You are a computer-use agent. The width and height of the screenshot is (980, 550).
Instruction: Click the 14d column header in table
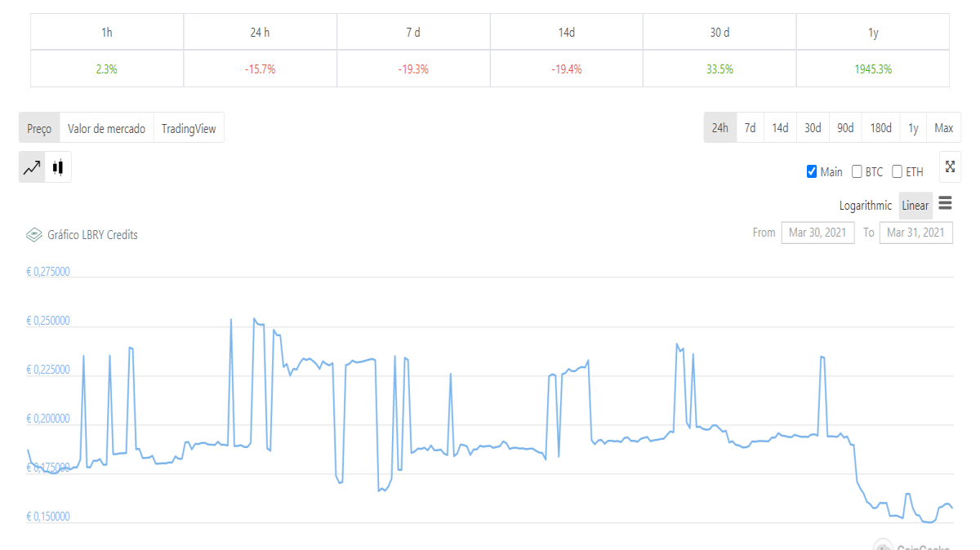click(x=567, y=33)
